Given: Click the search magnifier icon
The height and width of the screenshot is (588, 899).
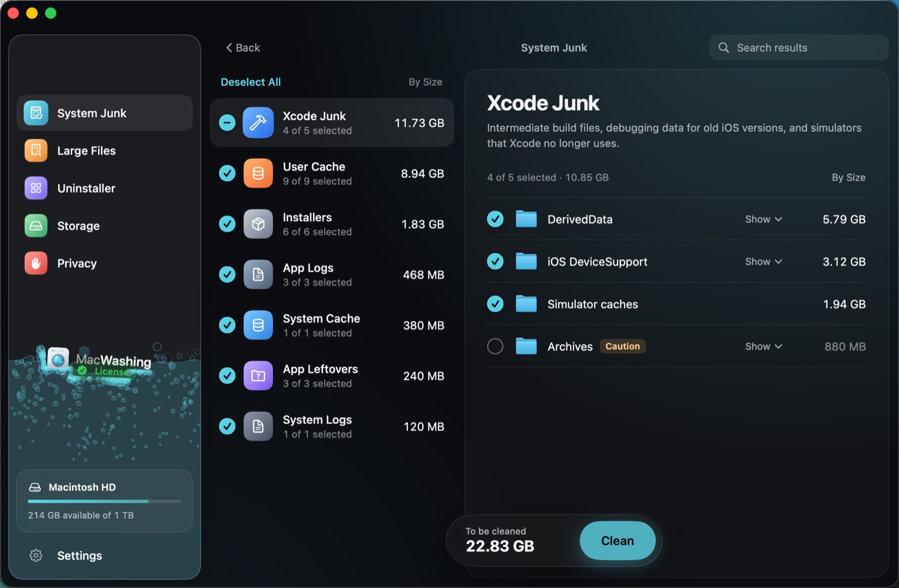Looking at the screenshot, I should pyautogui.click(x=724, y=48).
